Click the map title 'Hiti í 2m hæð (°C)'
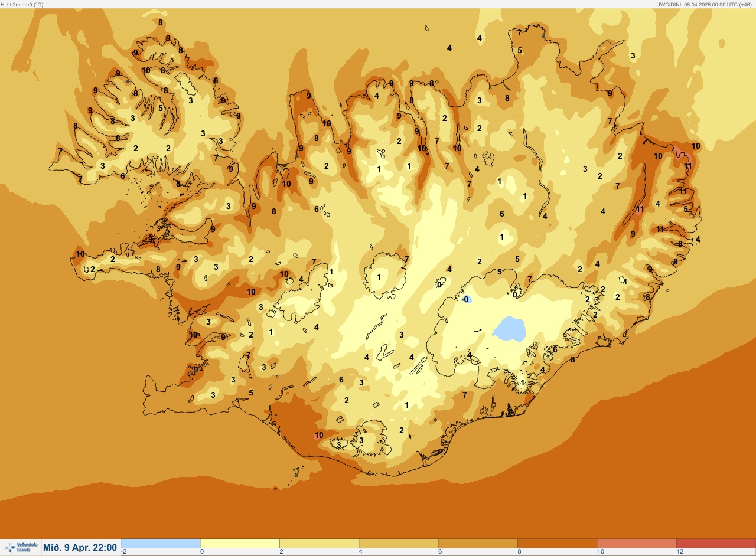Image resolution: width=756 pixels, height=556 pixels. point(22,4)
